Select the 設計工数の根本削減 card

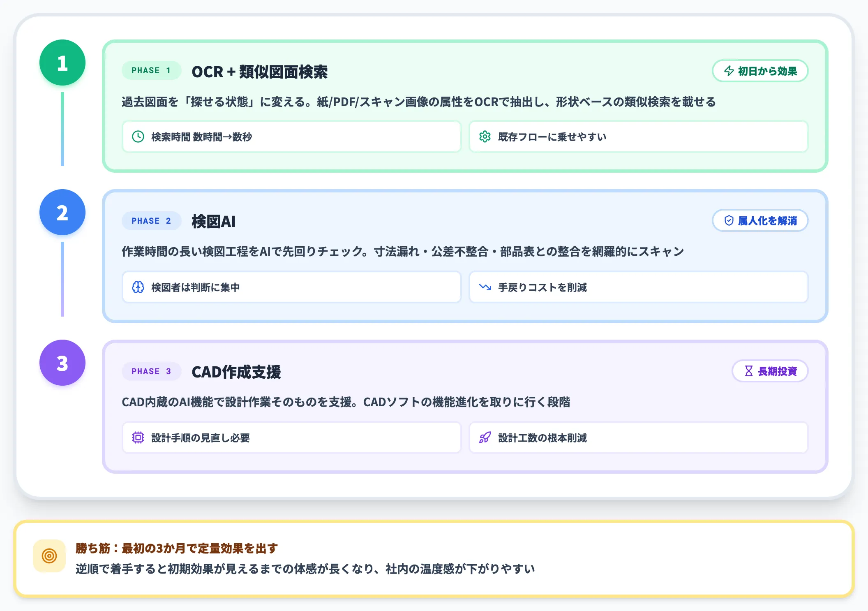(639, 437)
